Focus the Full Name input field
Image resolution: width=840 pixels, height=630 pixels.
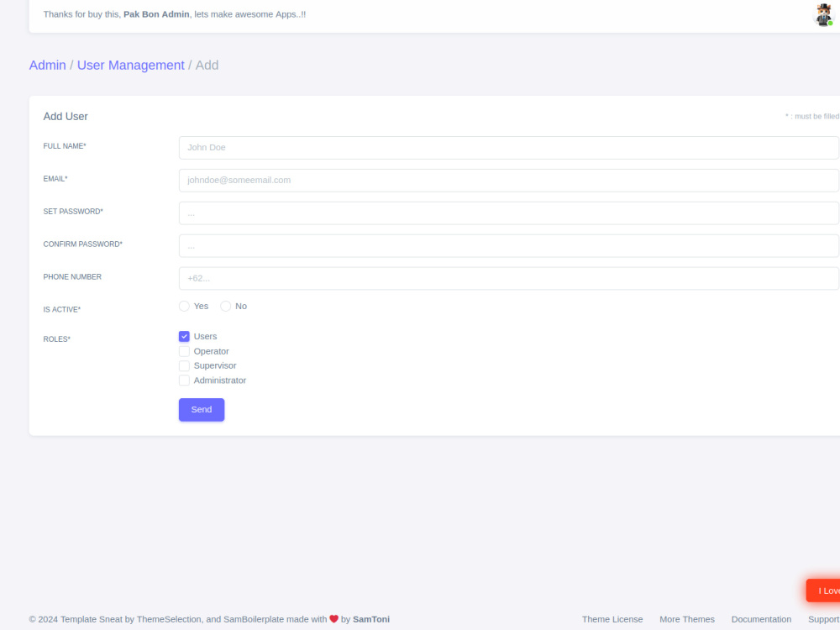point(508,147)
